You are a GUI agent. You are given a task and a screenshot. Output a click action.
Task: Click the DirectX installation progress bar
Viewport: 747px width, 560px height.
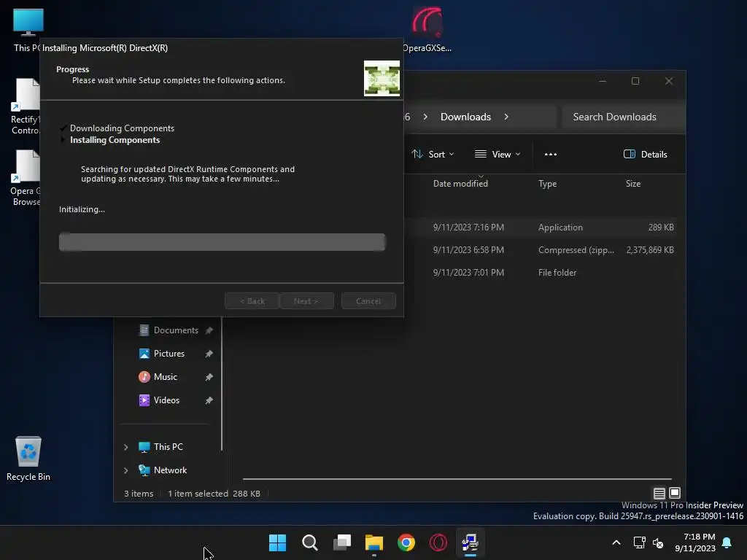(222, 242)
